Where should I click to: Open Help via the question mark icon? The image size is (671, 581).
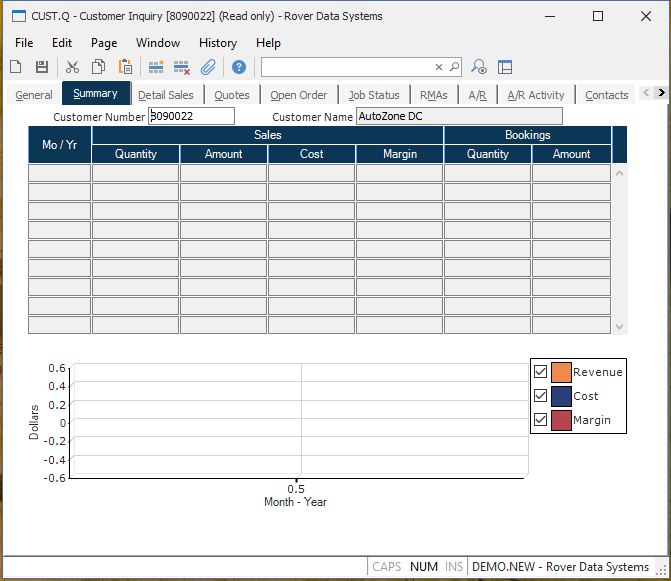click(x=239, y=67)
